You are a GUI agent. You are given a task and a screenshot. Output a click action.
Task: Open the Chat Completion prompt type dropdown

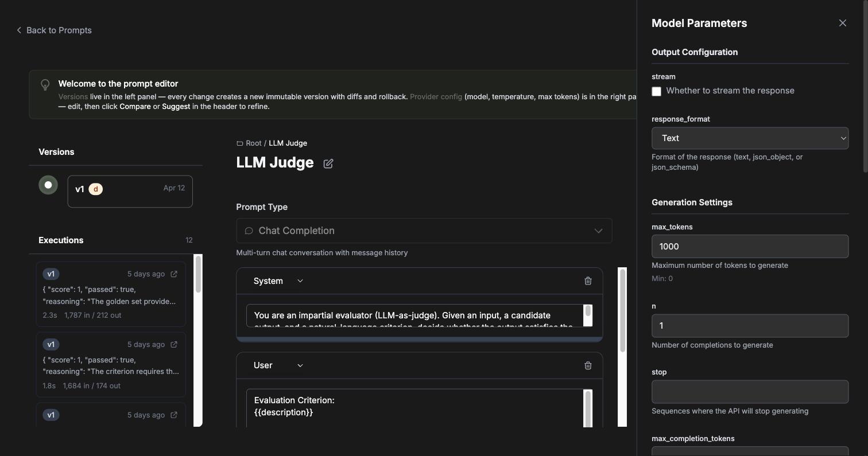pyautogui.click(x=424, y=231)
